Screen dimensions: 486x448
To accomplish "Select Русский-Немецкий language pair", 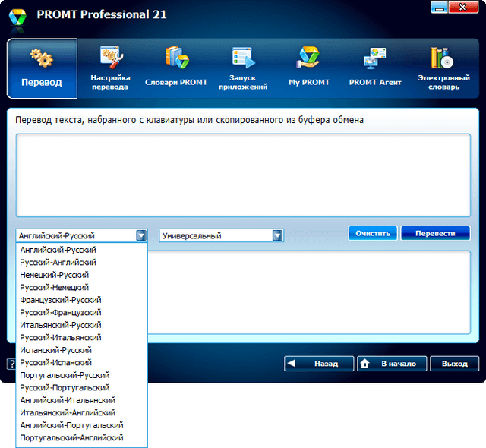I will click(81, 288).
